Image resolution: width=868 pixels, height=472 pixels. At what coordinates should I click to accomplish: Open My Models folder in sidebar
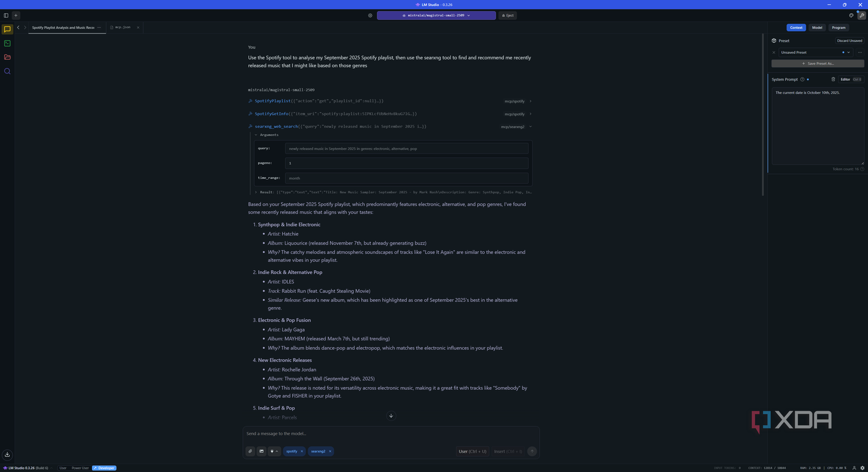pyautogui.click(x=7, y=57)
